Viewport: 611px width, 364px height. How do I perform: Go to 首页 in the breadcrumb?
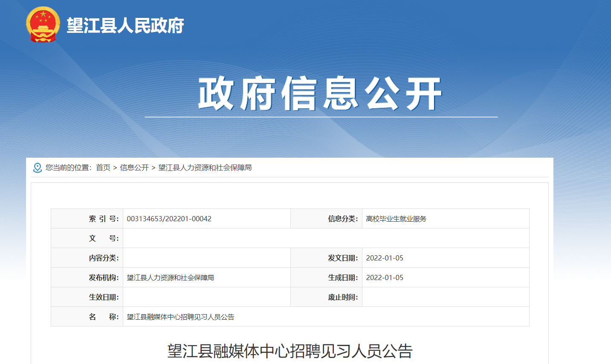click(103, 168)
